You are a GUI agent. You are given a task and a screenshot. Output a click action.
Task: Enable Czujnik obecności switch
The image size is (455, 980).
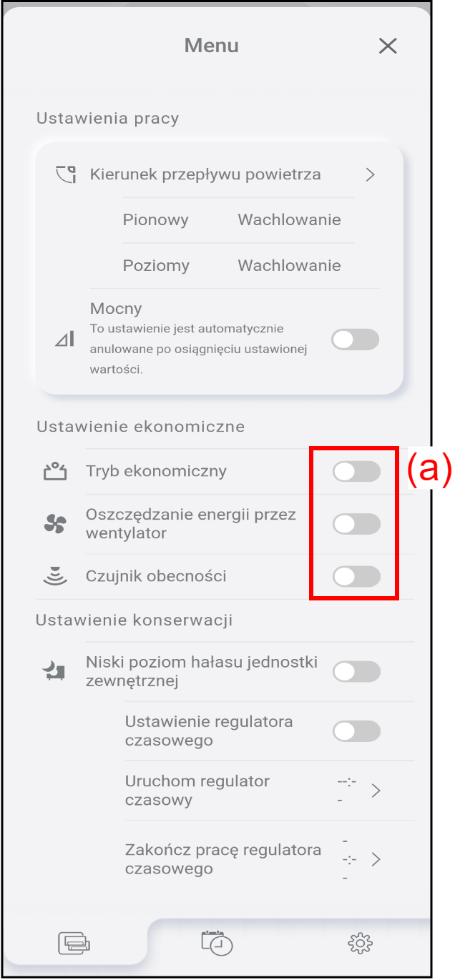pos(356,576)
